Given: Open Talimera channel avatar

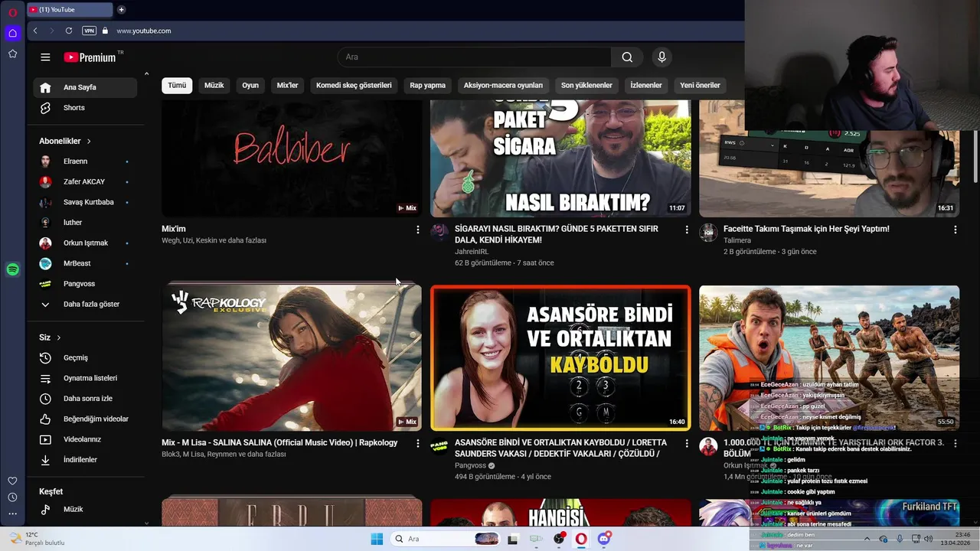Looking at the screenshot, I should (x=708, y=233).
